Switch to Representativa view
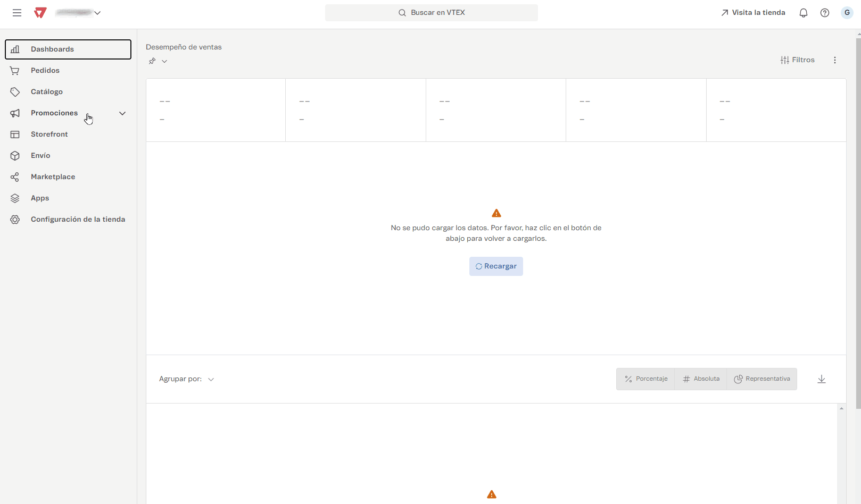 [x=761, y=379]
